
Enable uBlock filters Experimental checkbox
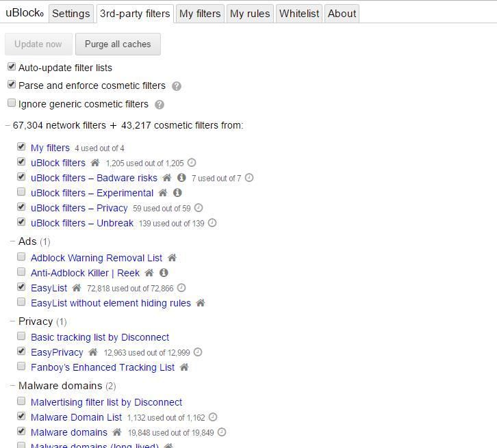point(21,192)
